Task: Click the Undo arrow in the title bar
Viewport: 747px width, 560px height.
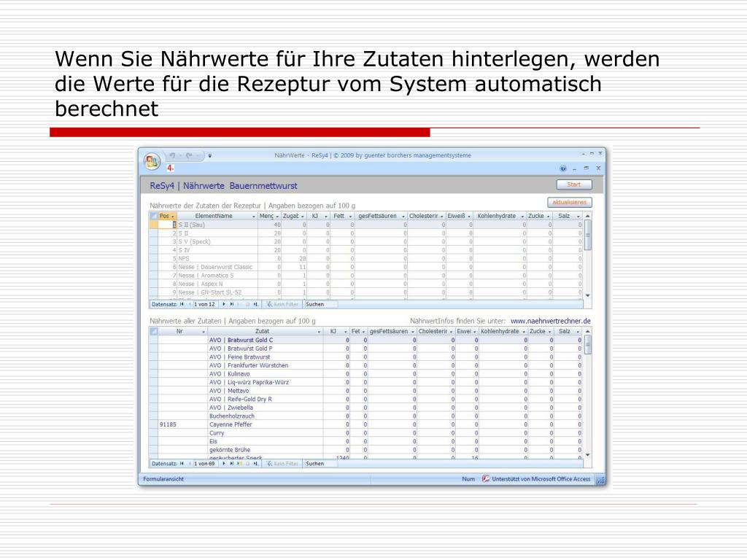Action: (x=172, y=155)
